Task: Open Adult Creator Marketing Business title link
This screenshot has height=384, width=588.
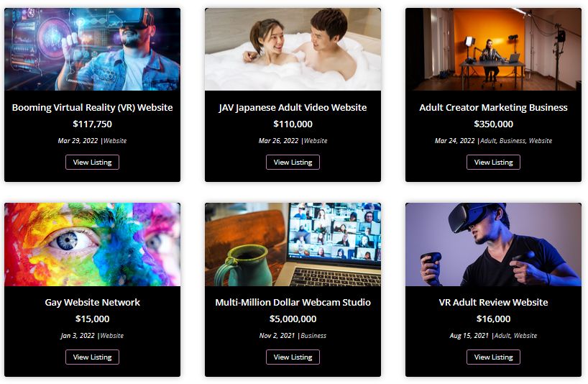Action: coord(493,108)
